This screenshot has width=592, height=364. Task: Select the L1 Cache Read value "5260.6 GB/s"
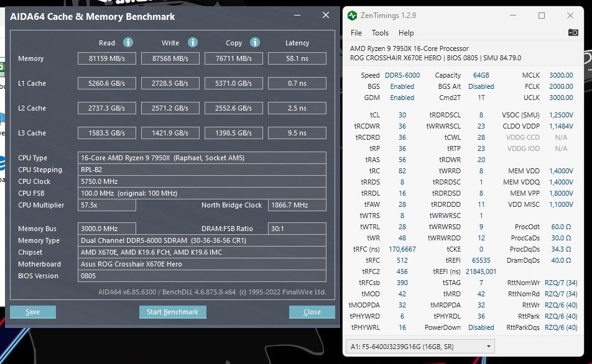107,83
